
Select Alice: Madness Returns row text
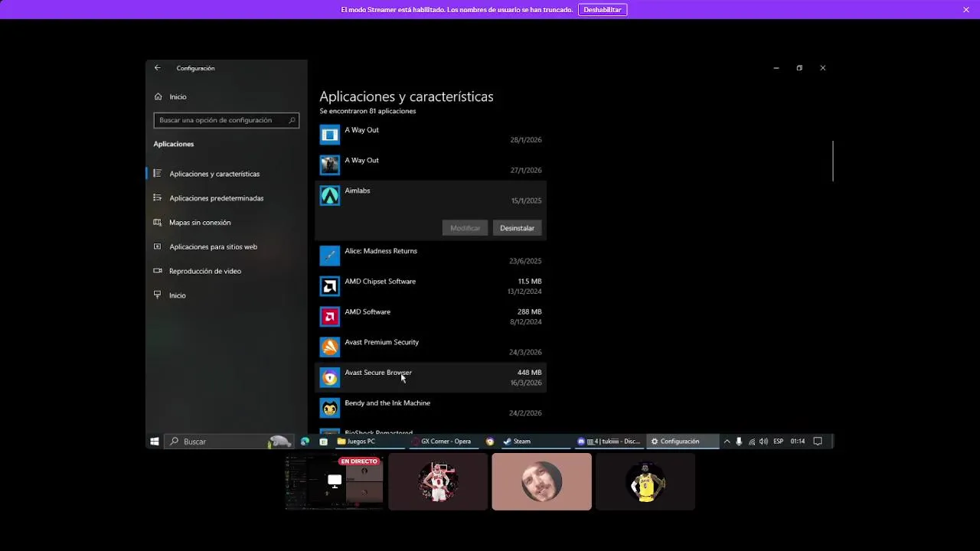coord(381,251)
